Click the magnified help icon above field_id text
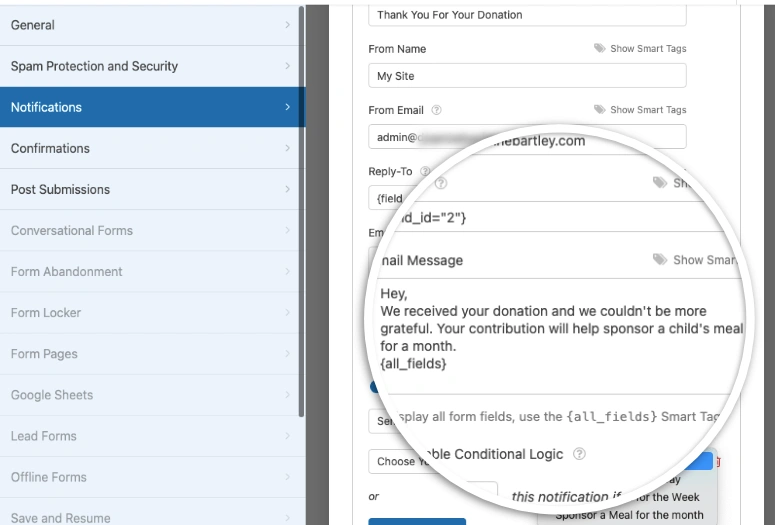The width and height of the screenshot is (775, 525). click(x=441, y=183)
